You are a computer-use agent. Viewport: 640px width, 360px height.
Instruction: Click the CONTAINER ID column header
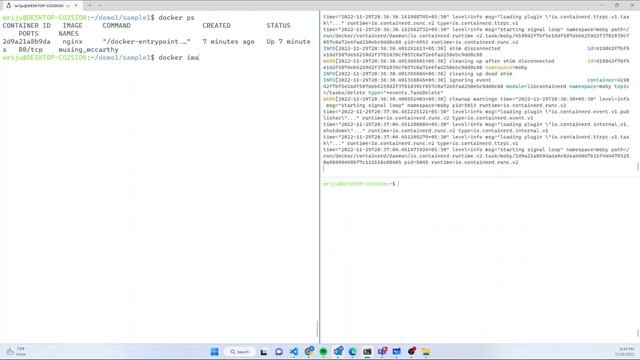coord(27,25)
